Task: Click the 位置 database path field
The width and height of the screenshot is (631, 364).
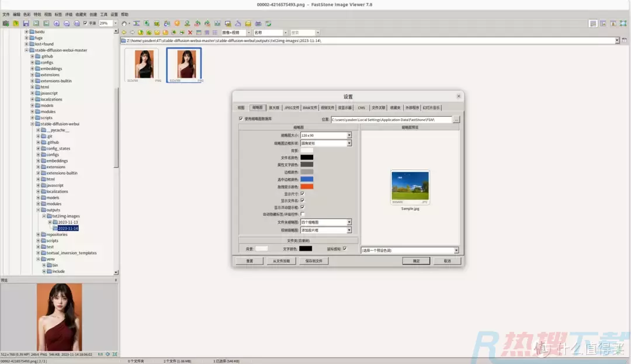Action: pyautogui.click(x=391, y=119)
